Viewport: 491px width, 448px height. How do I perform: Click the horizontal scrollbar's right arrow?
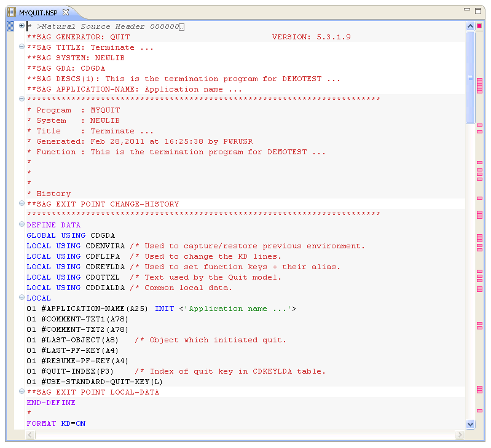pos(460,434)
